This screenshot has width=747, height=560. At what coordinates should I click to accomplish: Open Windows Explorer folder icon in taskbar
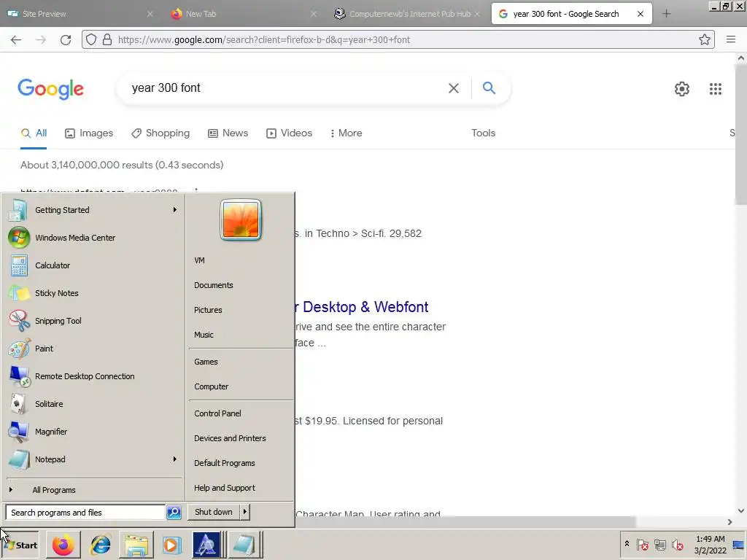[x=136, y=545]
